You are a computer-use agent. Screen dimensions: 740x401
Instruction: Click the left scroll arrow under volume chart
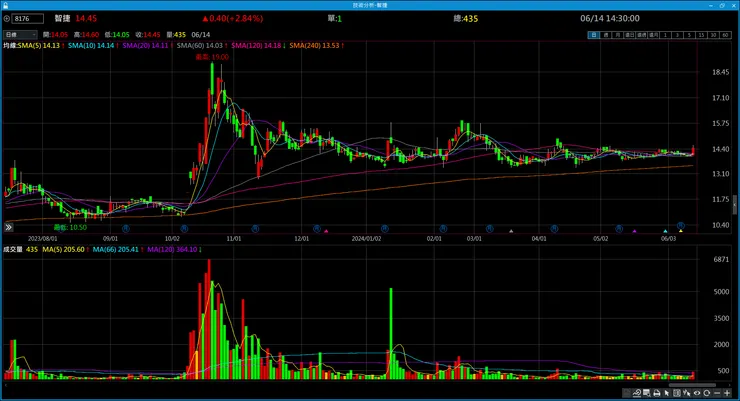[x=5, y=385]
